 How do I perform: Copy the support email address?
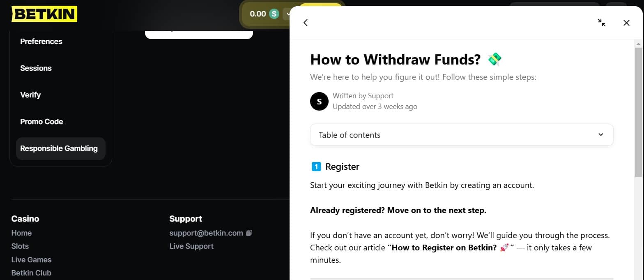pos(249,233)
